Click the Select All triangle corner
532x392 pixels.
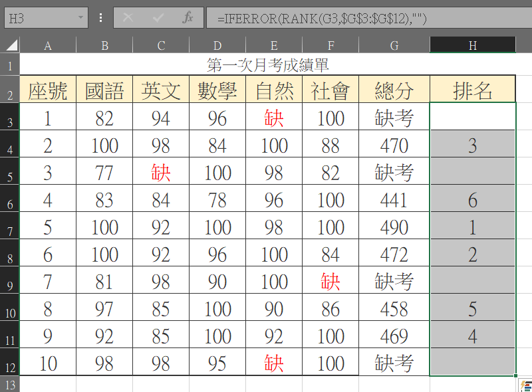(12, 45)
